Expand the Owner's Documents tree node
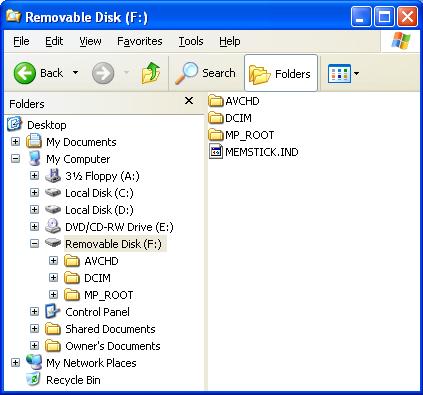This screenshot has width=423, height=395. pos(34,345)
